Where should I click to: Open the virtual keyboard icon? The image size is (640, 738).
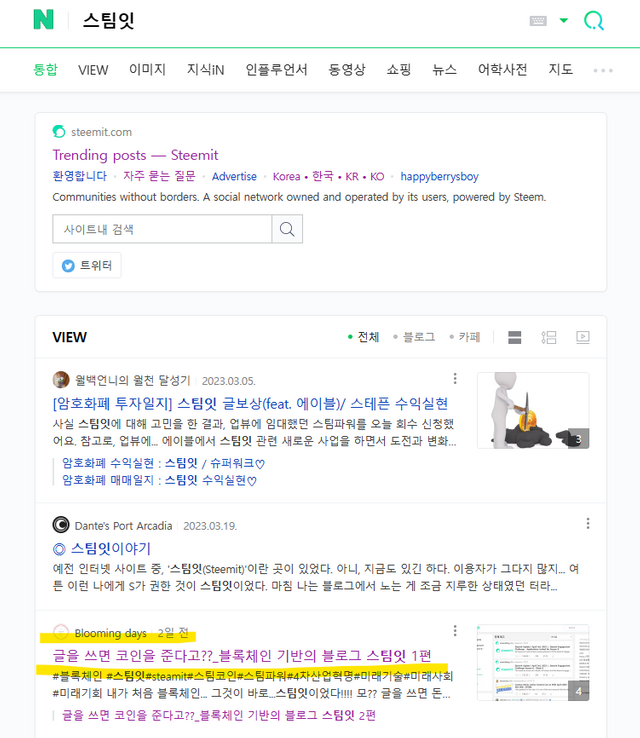point(538,20)
